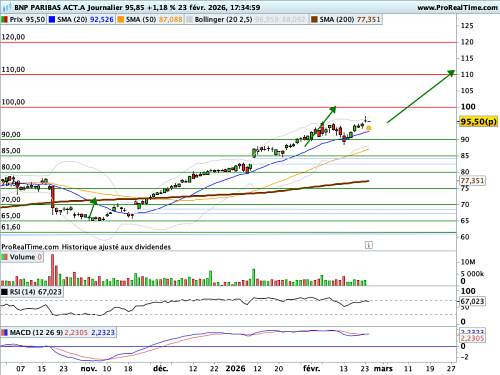The width and height of the screenshot is (500, 375).
Task: Click the grey Bollinger legend swatch
Action: tap(189, 19)
